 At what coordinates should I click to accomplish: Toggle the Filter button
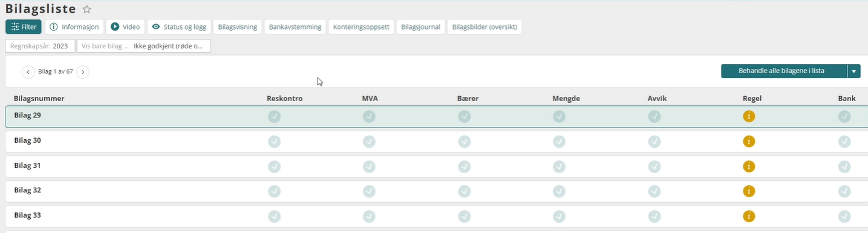click(24, 27)
